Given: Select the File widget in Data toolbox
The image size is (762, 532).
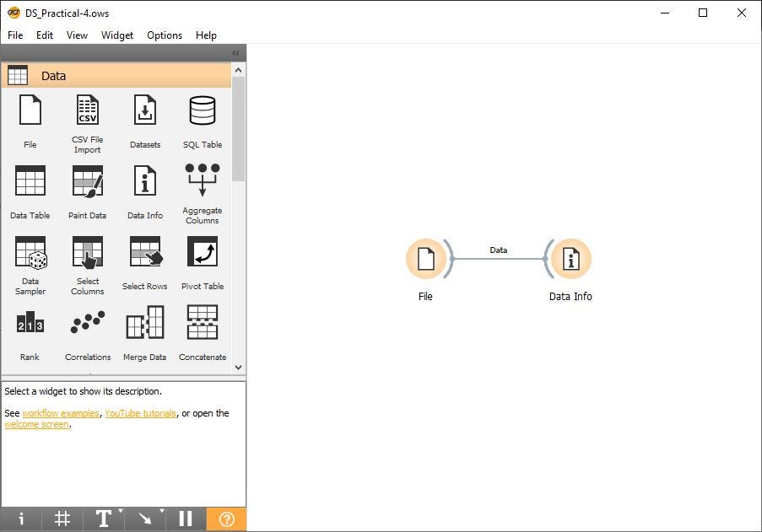Looking at the screenshot, I should tap(30, 121).
